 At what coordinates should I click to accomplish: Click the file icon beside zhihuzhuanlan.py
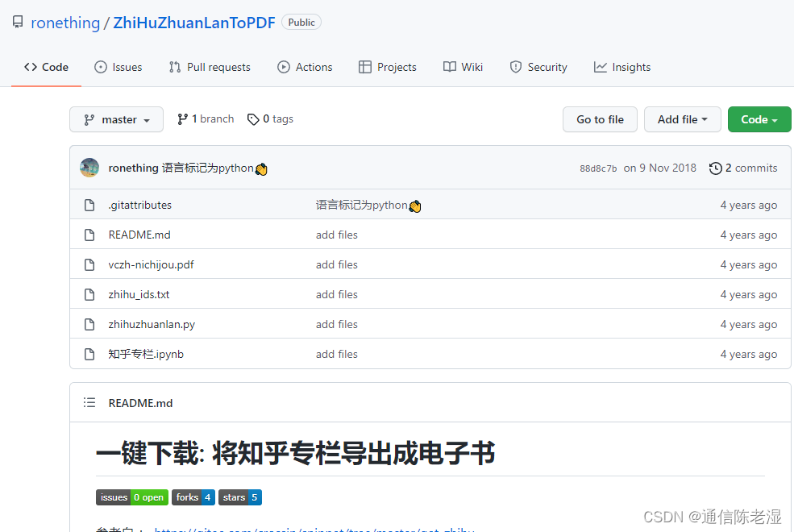[x=89, y=325]
